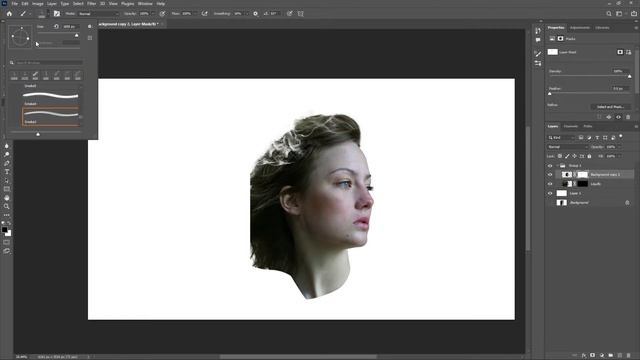Screen dimensions: 640x360
Task: Reset brush angle button beside Size
Action: click(56, 27)
